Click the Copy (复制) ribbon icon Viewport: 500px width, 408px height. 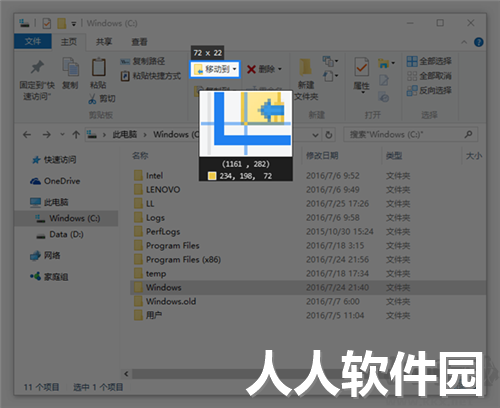(x=70, y=66)
